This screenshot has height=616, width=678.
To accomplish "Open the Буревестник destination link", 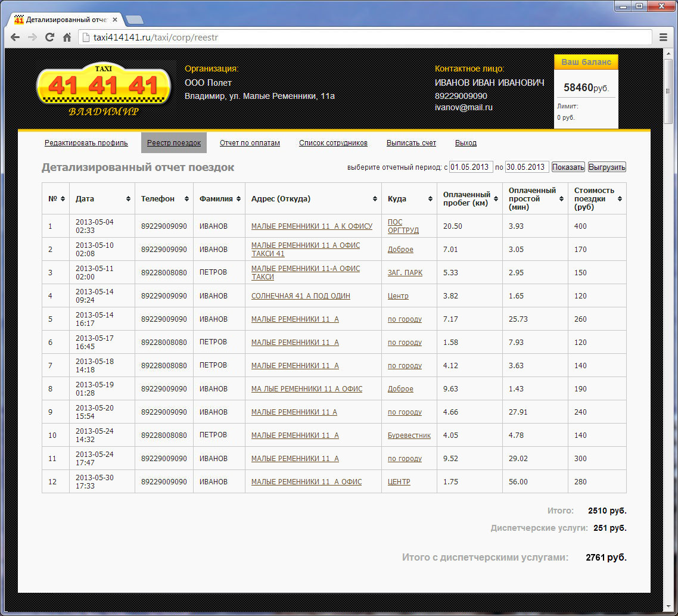I will (409, 435).
